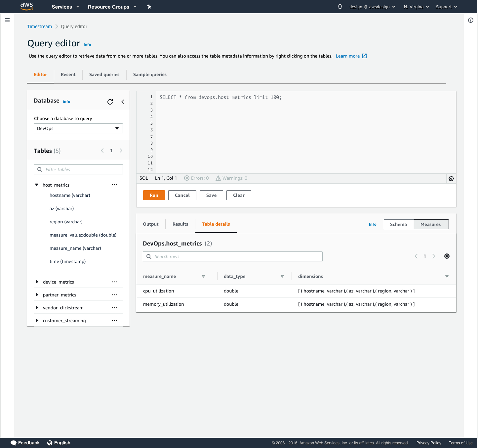
Task: Switch to the Recent tab
Action: coord(68,74)
